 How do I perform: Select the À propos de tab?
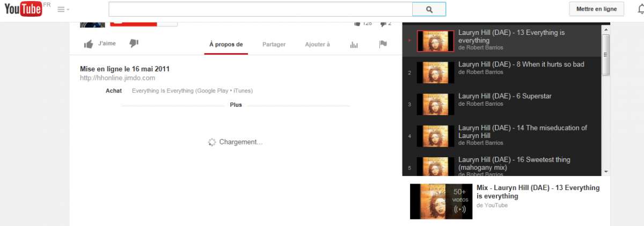coord(226,45)
